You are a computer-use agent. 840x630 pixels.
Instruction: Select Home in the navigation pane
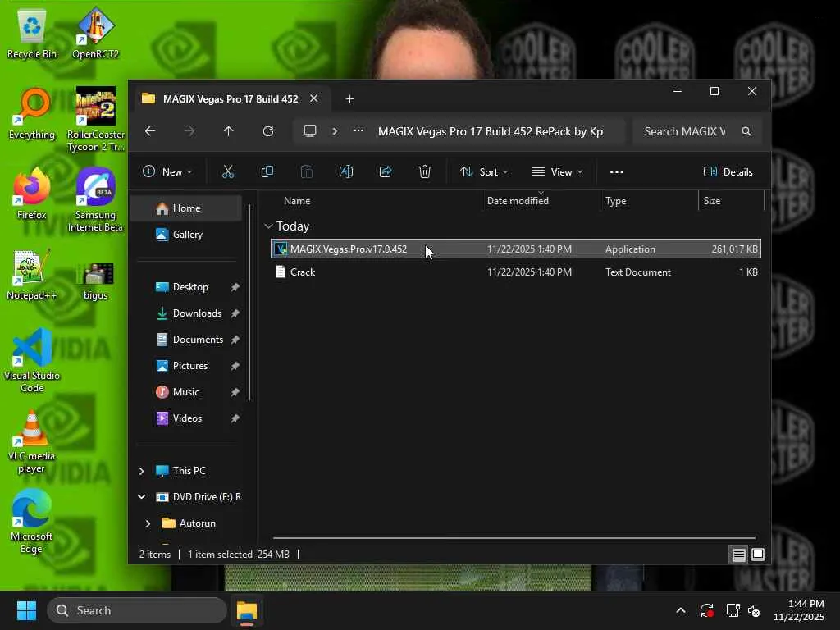click(x=186, y=208)
